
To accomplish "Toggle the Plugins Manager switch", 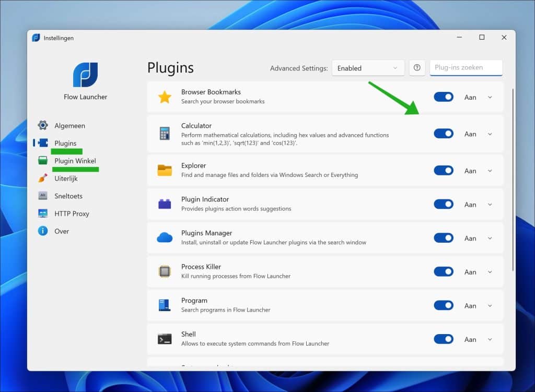I will [444, 238].
